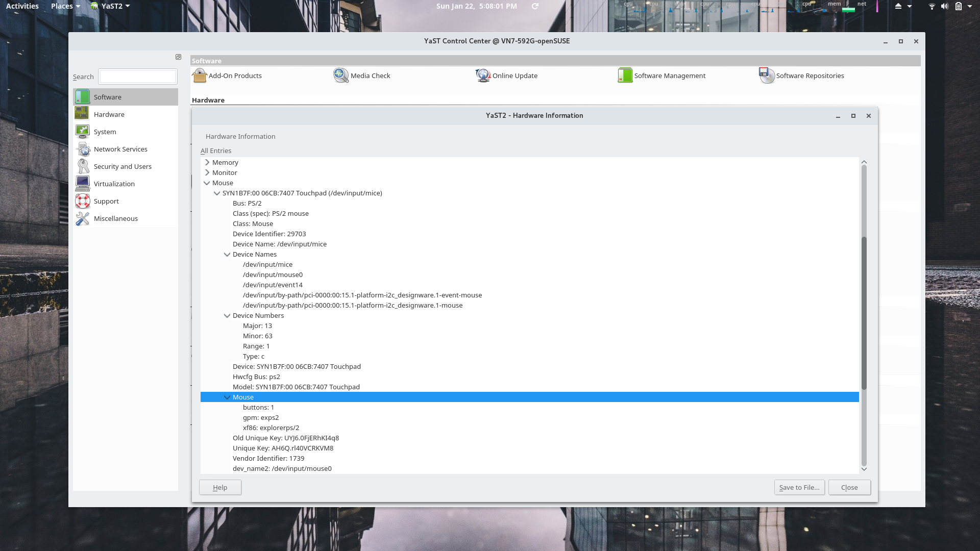The height and width of the screenshot is (551, 980).
Task: Open the system menu arrow at top right
Action: pos(969,6)
